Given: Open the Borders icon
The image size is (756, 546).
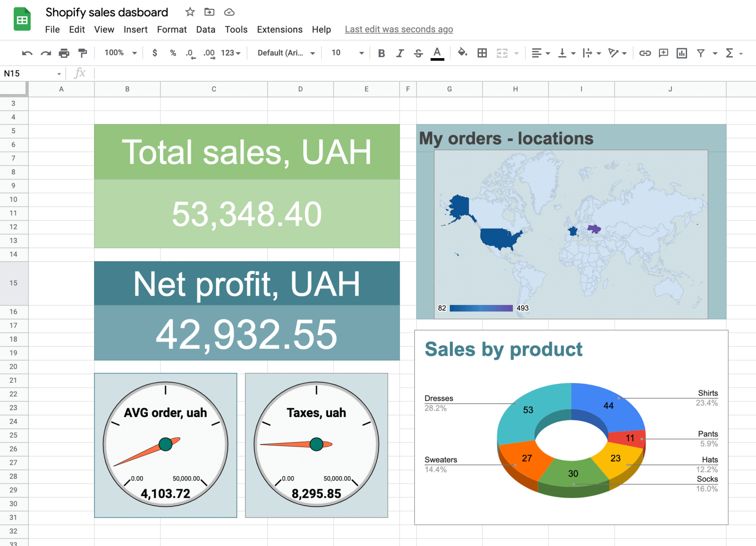Looking at the screenshot, I should [482, 53].
